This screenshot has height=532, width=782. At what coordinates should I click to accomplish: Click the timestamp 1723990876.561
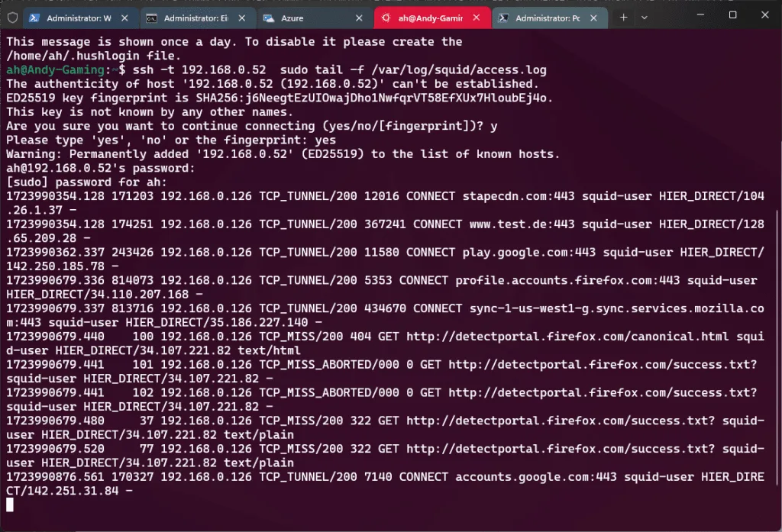(x=55, y=476)
